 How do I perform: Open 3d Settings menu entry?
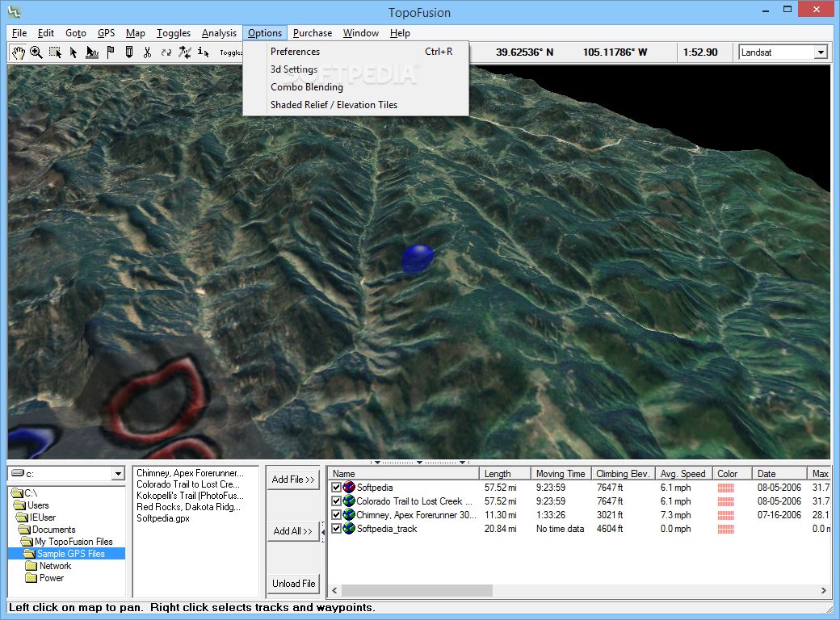pos(355,69)
